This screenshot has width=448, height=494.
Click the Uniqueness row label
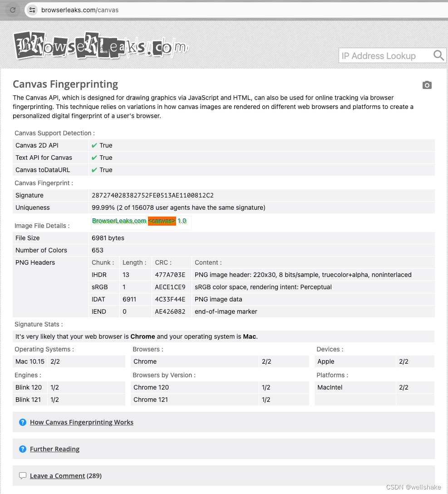(x=32, y=207)
